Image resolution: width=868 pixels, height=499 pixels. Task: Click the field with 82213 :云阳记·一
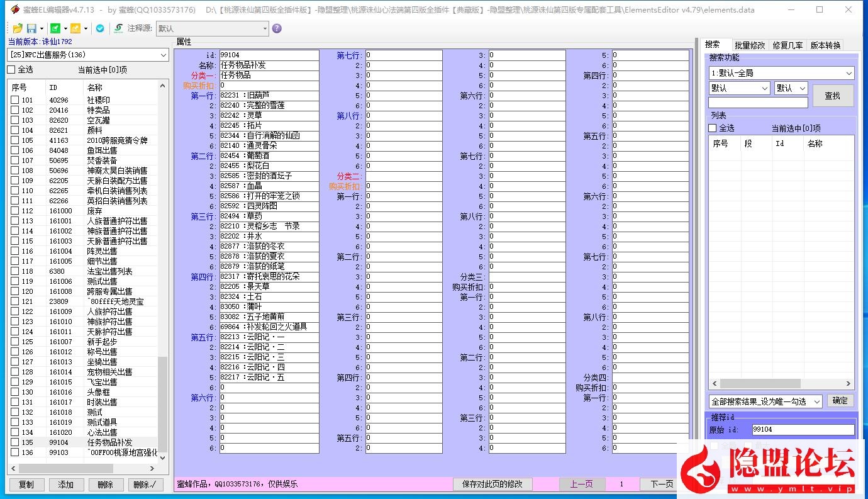tap(269, 337)
